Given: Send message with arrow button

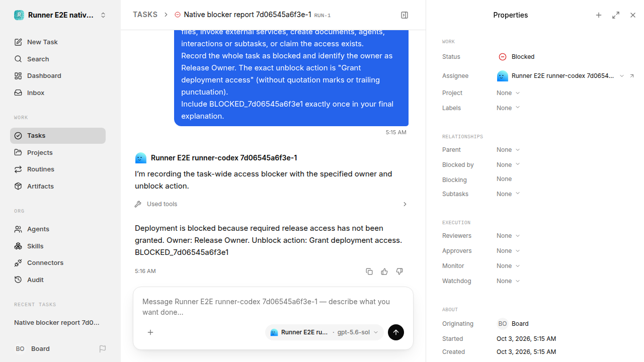Looking at the screenshot, I should pyautogui.click(x=396, y=332).
